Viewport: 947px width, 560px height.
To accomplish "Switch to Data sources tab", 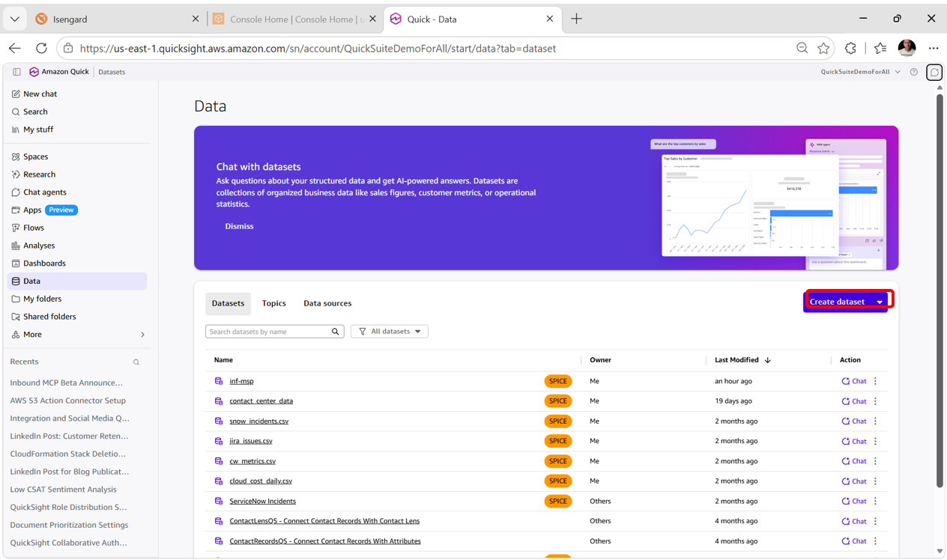I will click(x=327, y=303).
